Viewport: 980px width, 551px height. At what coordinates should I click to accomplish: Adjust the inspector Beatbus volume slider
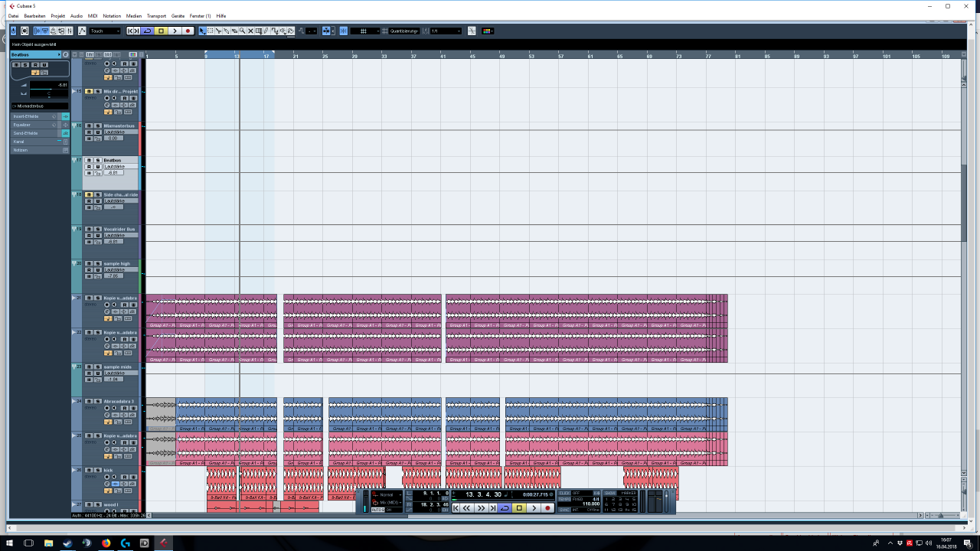coord(48,89)
